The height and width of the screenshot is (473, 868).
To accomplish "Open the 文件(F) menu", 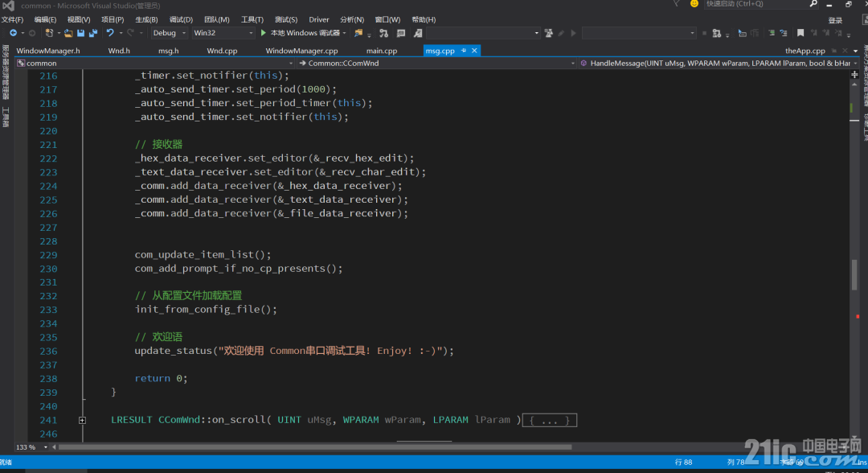I will coord(12,19).
